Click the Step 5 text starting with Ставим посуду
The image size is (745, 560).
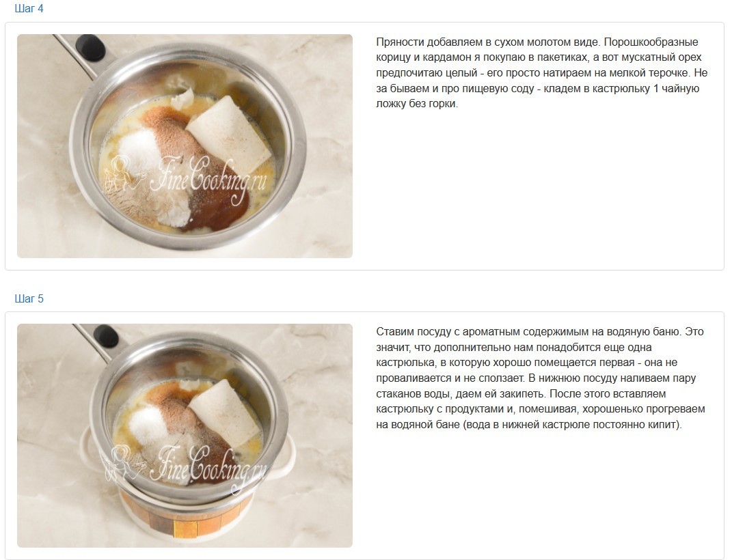coord(541,378)
